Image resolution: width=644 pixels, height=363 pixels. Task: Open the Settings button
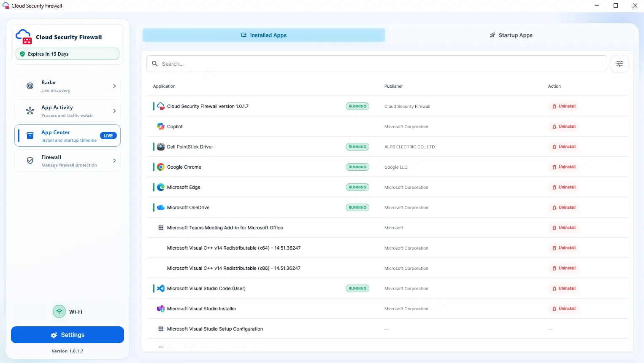click(68, 335)
